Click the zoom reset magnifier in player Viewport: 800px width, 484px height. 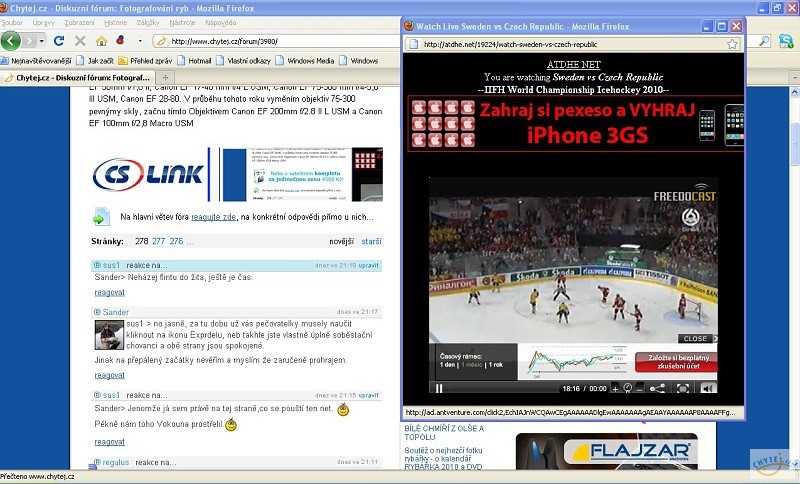pyautogui.click(x=628, y=388)
